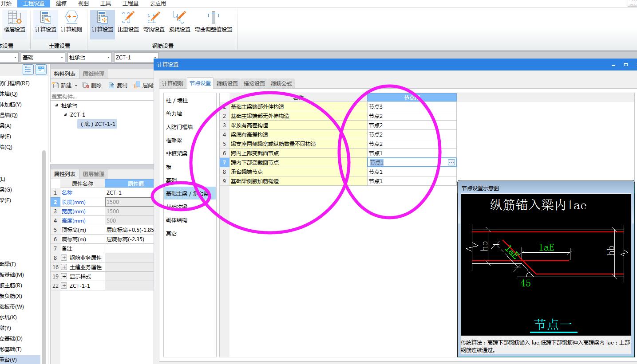Click 层间 copy icon in component toolbar
637x364 pixels.
point(143,85)
